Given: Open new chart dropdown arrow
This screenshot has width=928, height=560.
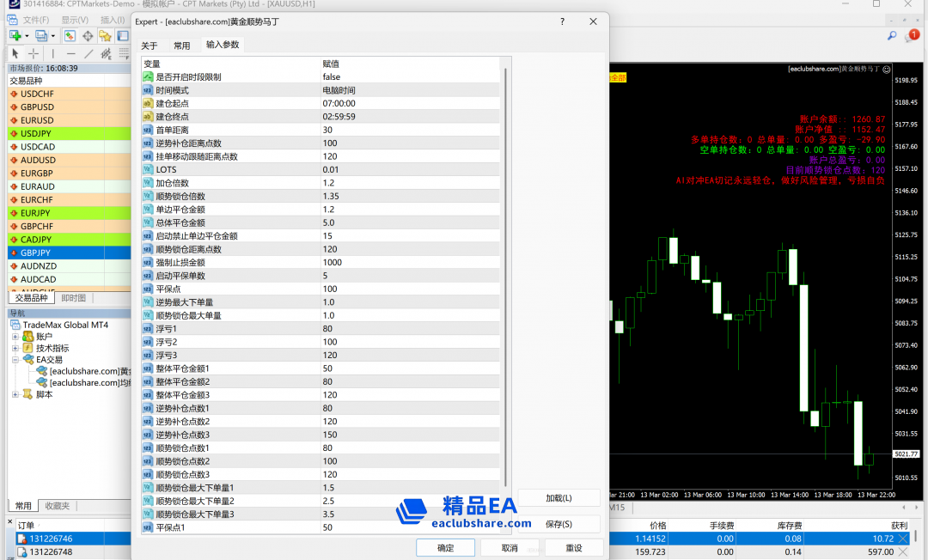Looking at the screenshot, I should pos(27,36).
